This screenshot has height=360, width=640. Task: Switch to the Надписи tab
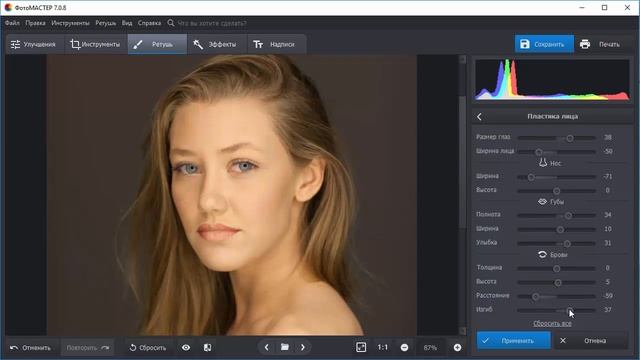[x=276, y=44]
